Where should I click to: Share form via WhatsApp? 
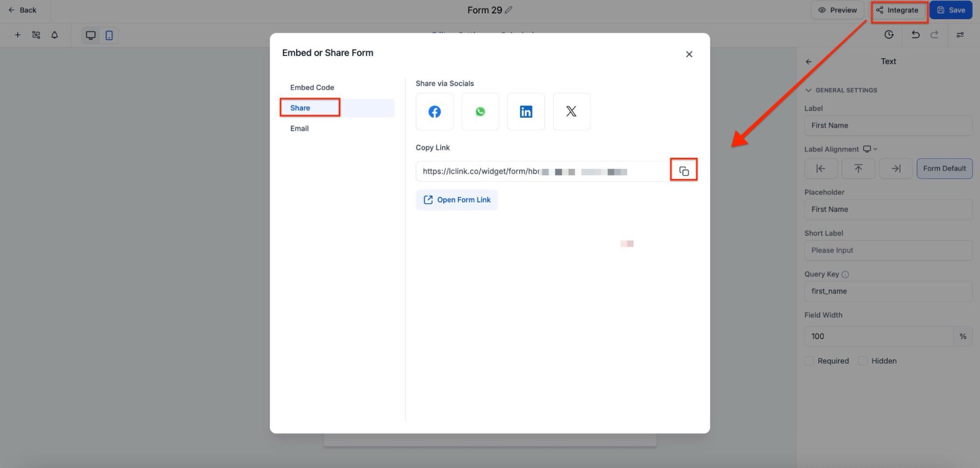(x=480, y=112)
